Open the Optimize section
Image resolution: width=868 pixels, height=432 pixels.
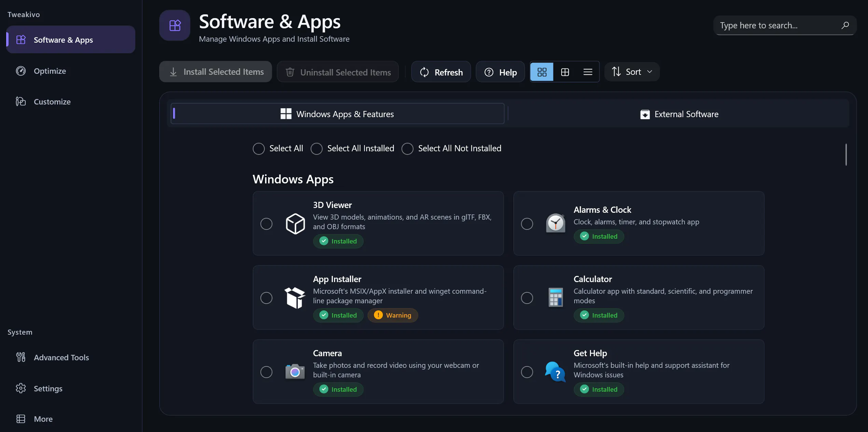pos(71,71)
